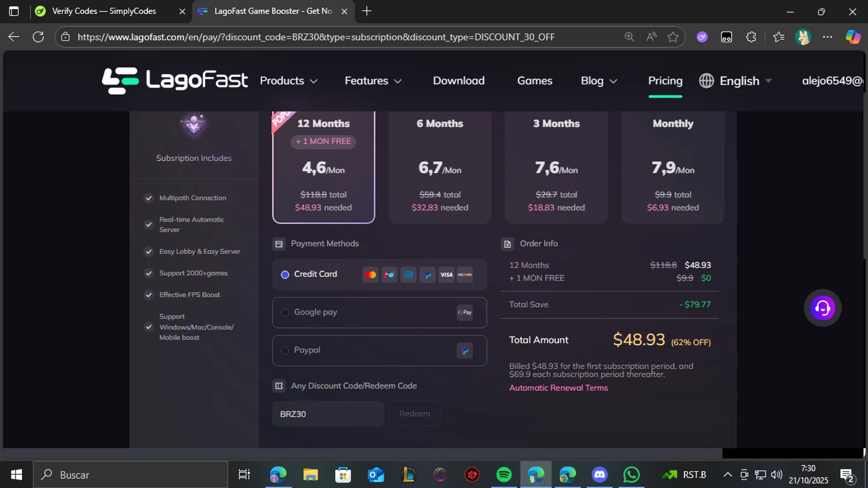Open a new browser tab
The height and width of the screenshot is (488, 868).
point(367,11)
